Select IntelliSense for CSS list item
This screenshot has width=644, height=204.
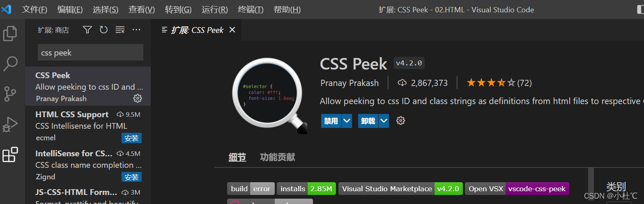(x=88, y=164)
